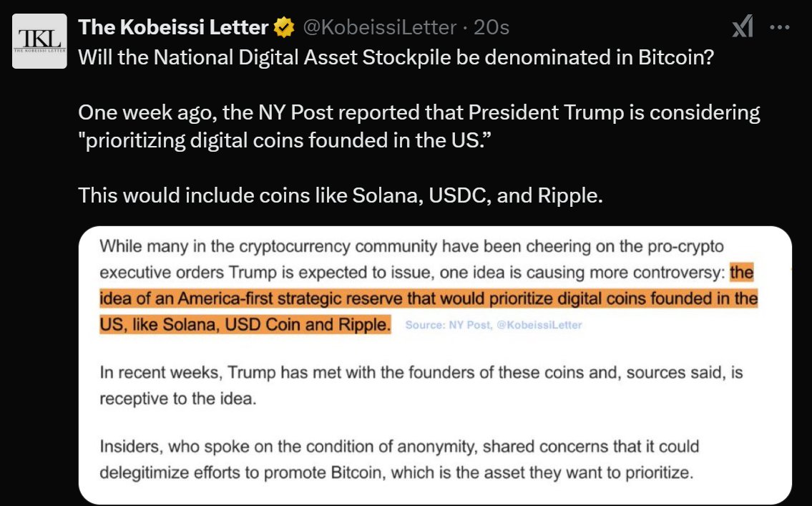Open the three-dot More options menu
This screenshot has height=506, width=812.
coord(780,27)
